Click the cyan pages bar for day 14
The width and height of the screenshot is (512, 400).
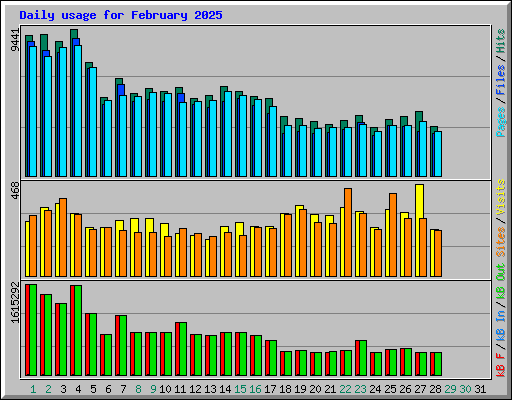[228, 134]
